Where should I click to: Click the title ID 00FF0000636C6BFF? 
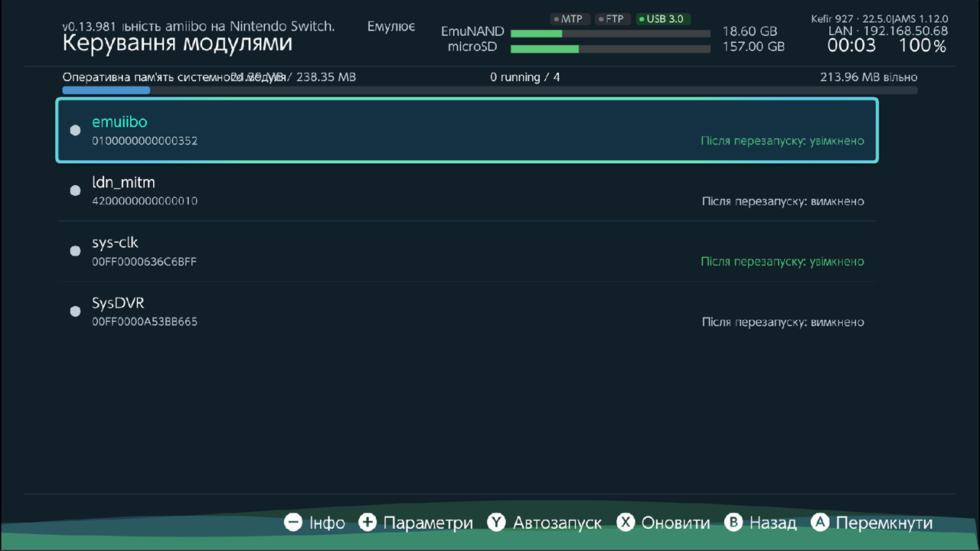[145, 262]
